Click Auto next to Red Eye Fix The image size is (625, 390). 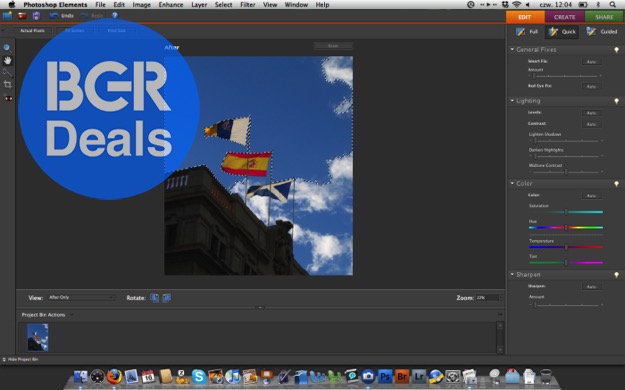tap(592, 87)
